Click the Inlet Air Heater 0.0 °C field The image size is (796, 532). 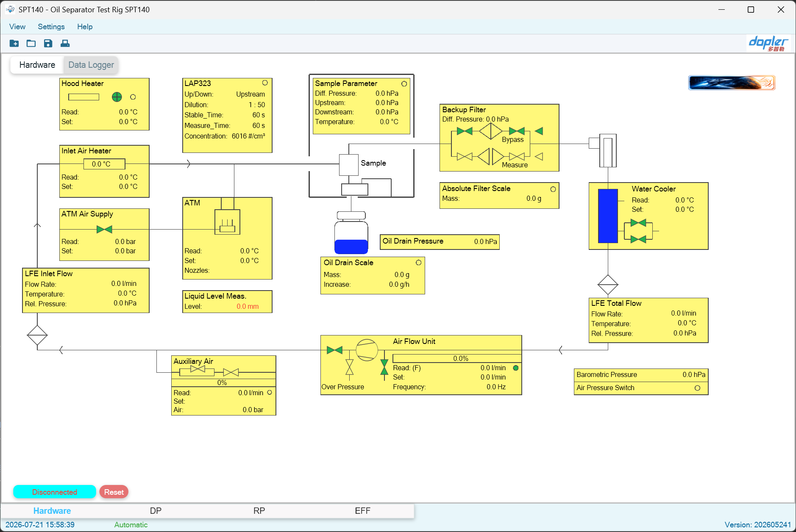click(x=104, y=164)
